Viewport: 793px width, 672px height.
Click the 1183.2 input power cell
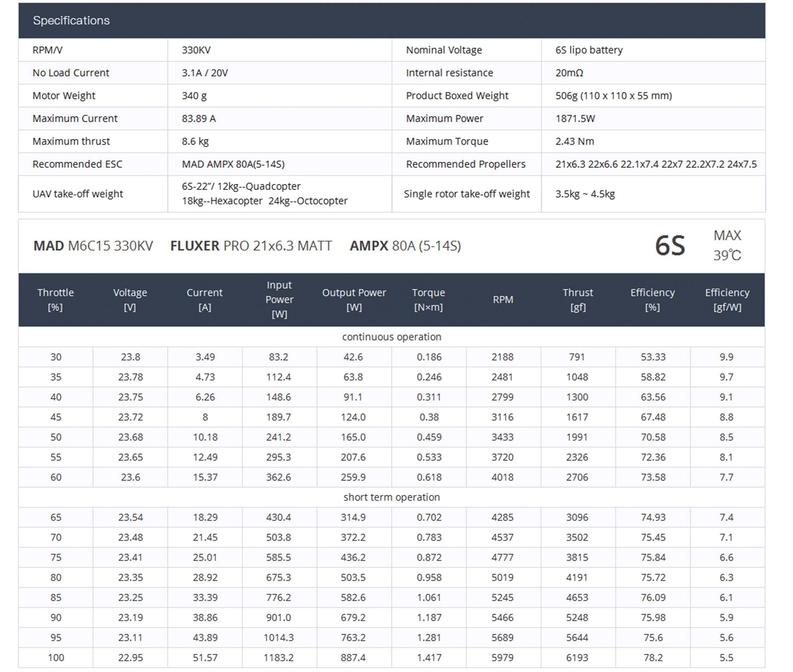279,657
